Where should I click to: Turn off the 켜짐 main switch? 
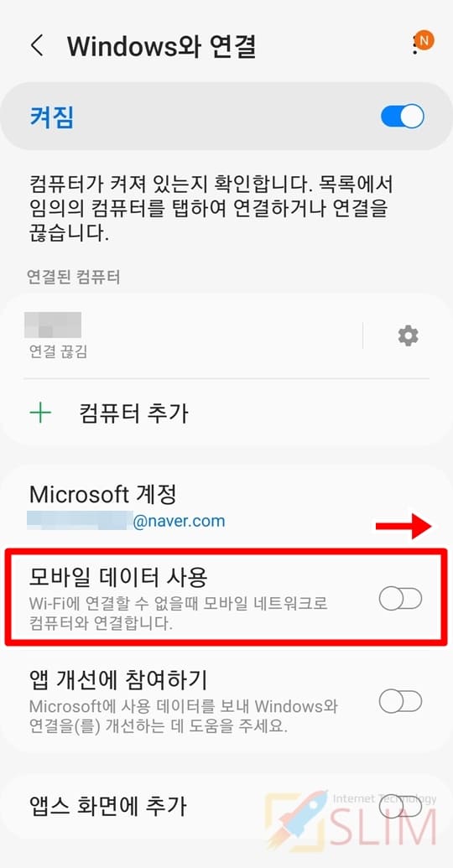(x=403, y=117)
